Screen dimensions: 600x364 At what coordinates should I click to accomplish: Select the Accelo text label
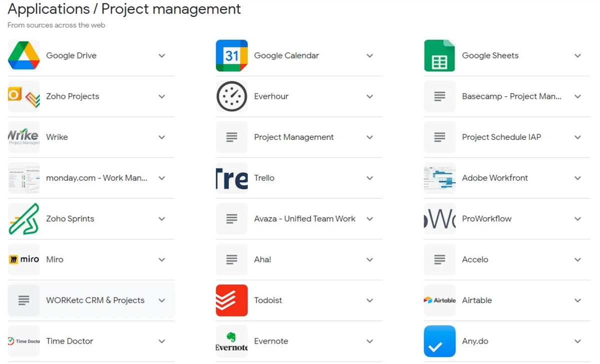coord(475,260)
